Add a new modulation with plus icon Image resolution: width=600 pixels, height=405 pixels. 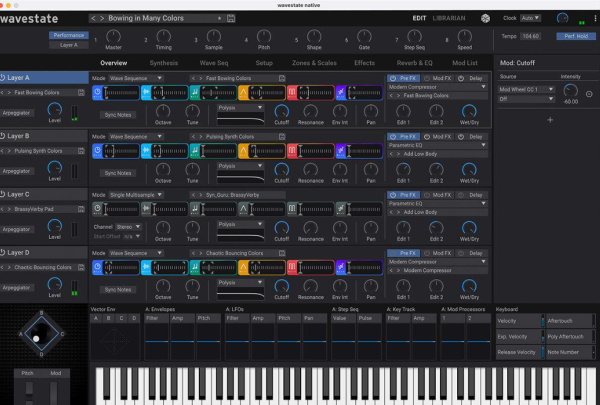point(548,119)
